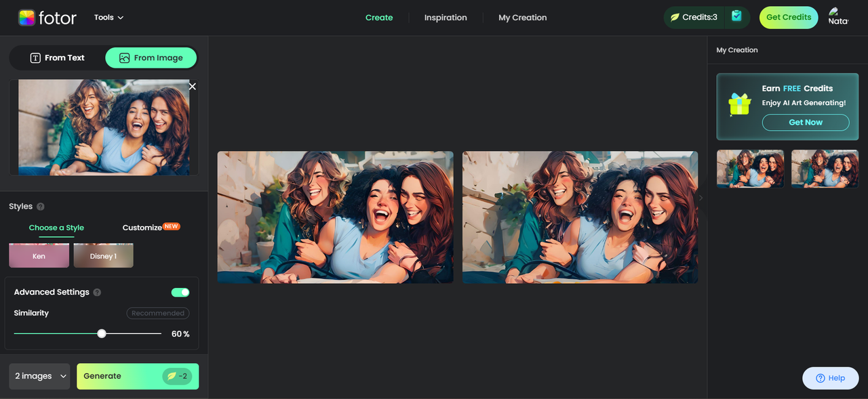Open the first generated cartoon image
This screenshot has height=399, width=868.
tap(335, 217)
